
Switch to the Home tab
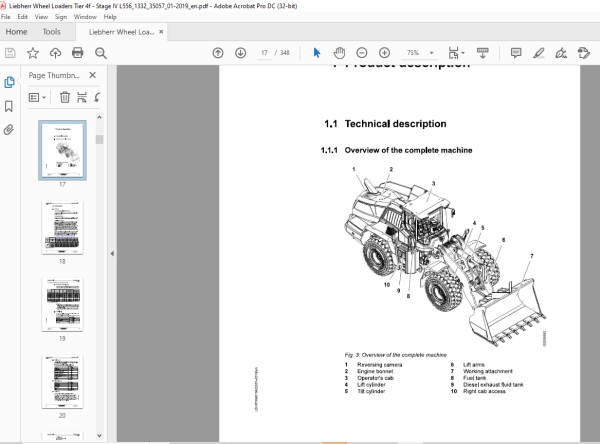(16, 32)
